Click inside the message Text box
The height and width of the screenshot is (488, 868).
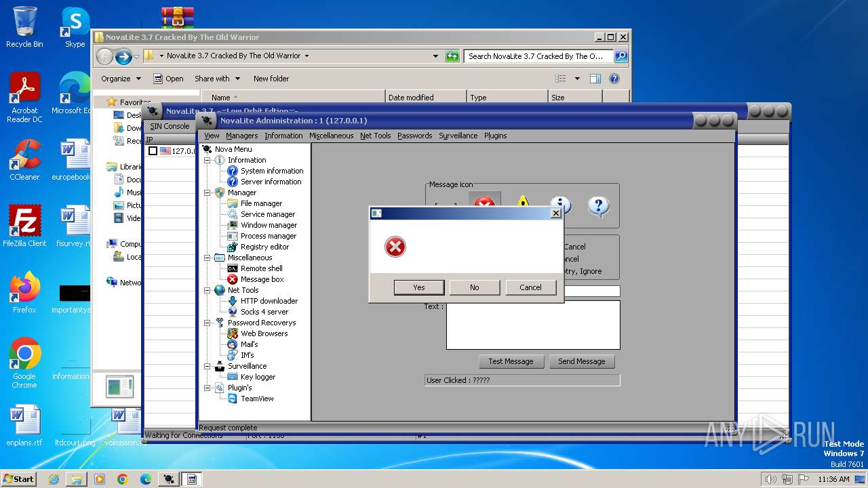[533, 325]
